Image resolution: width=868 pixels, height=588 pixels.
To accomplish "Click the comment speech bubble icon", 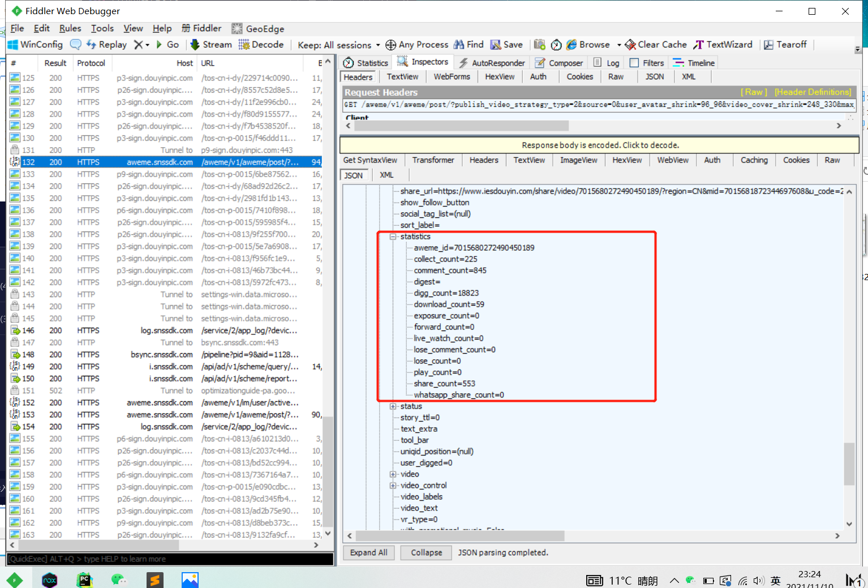I will [x=75, y=45].
